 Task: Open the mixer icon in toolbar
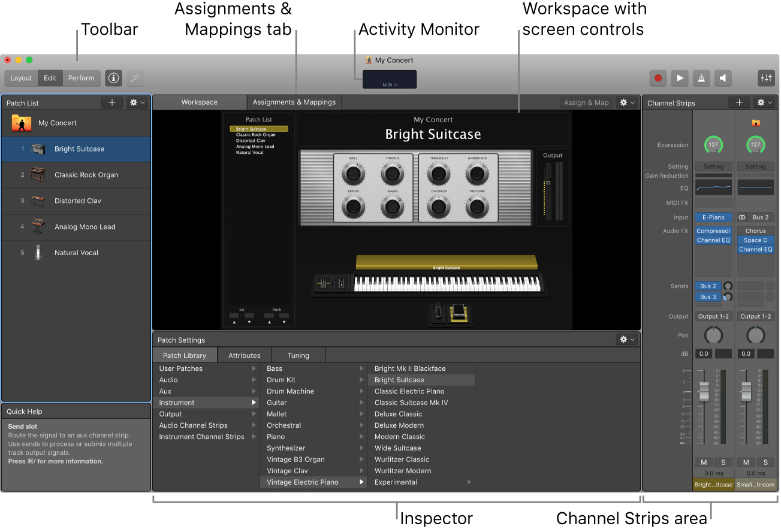(x=766, y=78)
